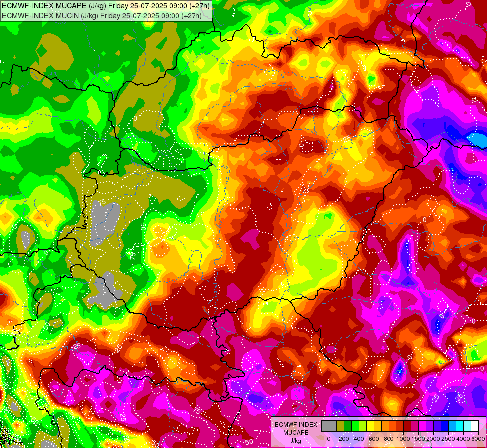Click the legend tick label 4000

click(463, 439)
